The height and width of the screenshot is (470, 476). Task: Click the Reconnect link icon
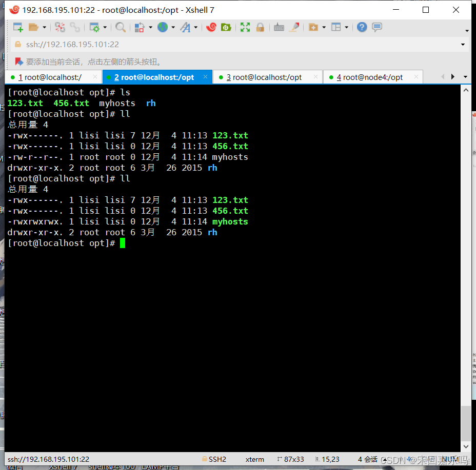coord(75,27)
